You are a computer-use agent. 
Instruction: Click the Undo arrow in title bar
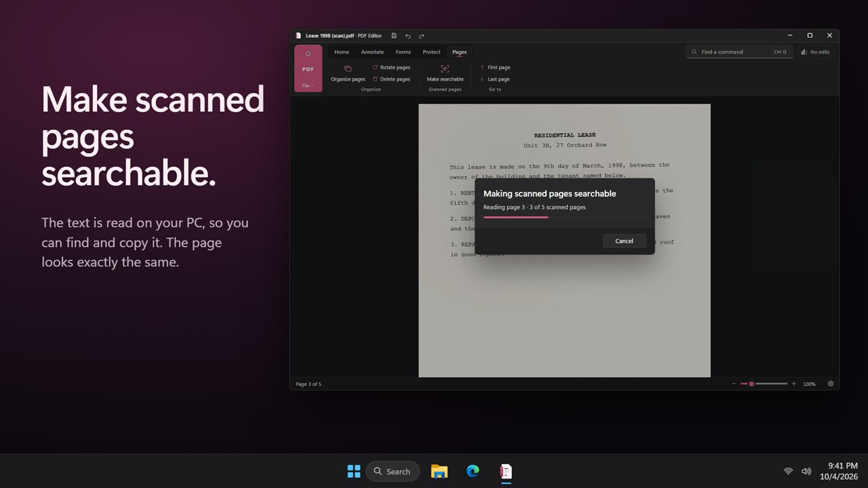(408, 35)
